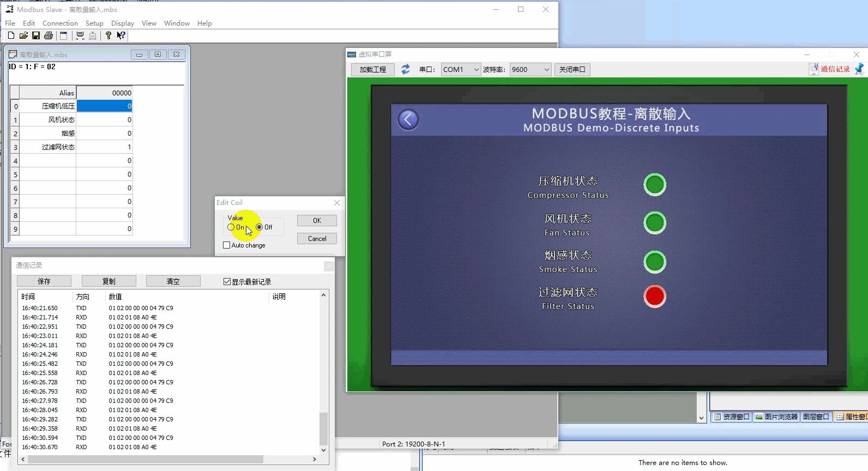Click the 关闭串口 button

572,69
